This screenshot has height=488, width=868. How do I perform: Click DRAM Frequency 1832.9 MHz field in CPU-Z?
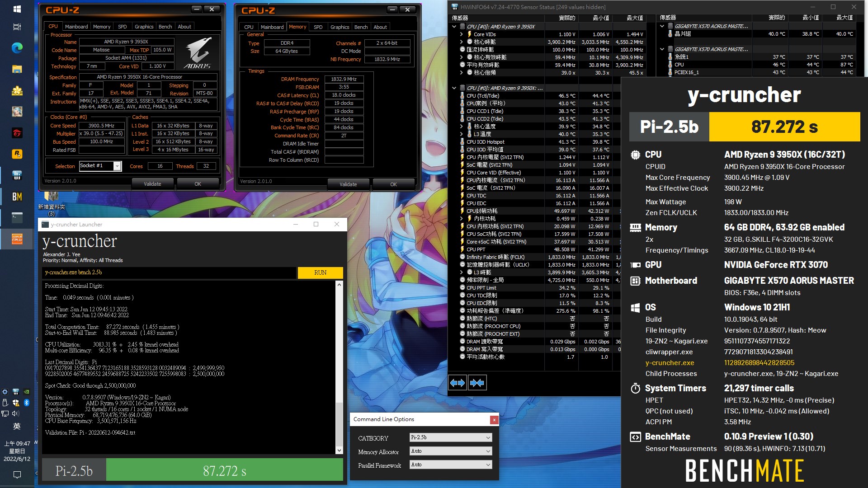click(344, 79)
